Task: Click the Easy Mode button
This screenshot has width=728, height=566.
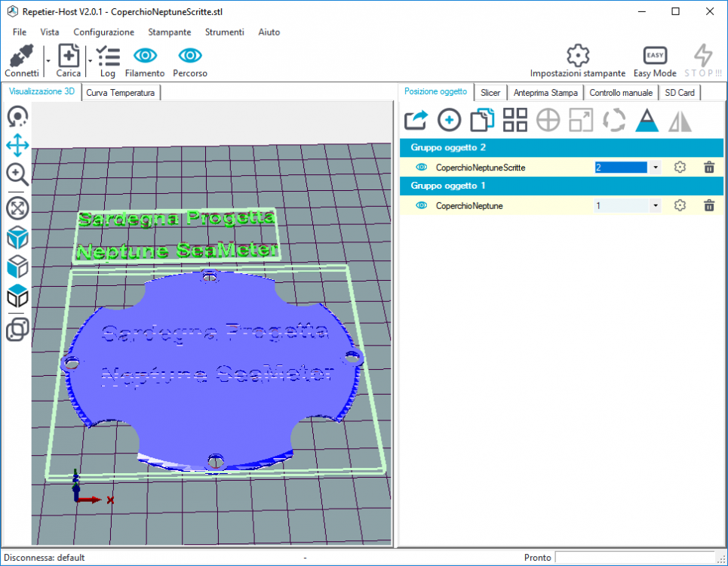Action: point(654,61)
